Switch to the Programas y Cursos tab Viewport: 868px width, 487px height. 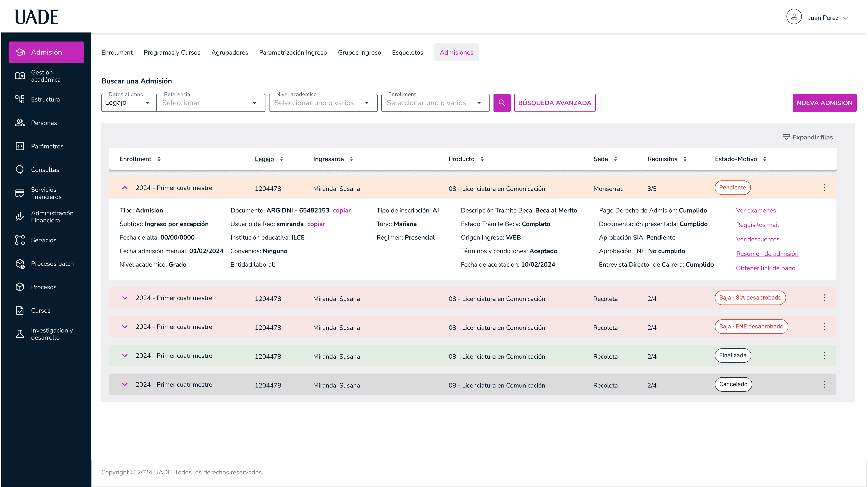[x=172, y=53]
